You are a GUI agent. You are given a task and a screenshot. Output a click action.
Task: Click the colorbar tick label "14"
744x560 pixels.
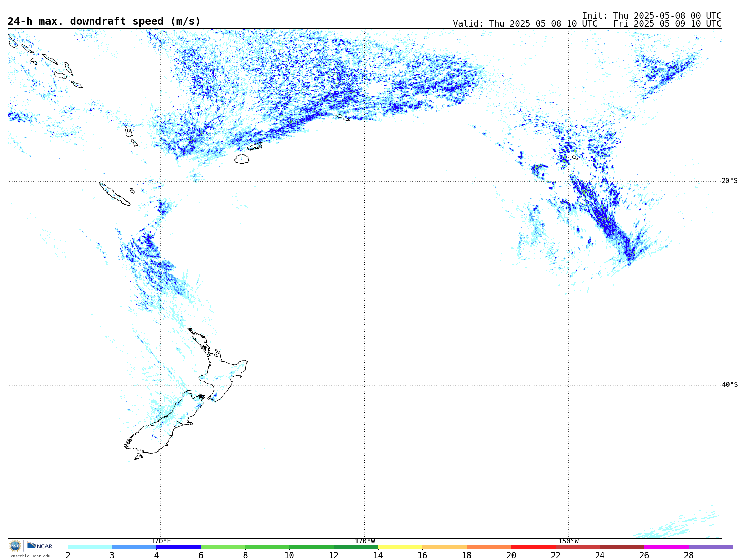pyautogui.click(x=378, y=555)
